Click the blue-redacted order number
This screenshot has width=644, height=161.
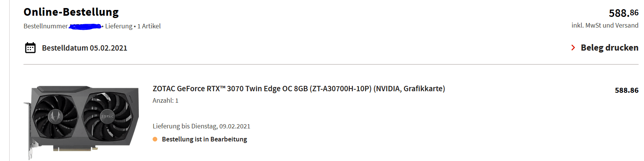coord(85,26)
